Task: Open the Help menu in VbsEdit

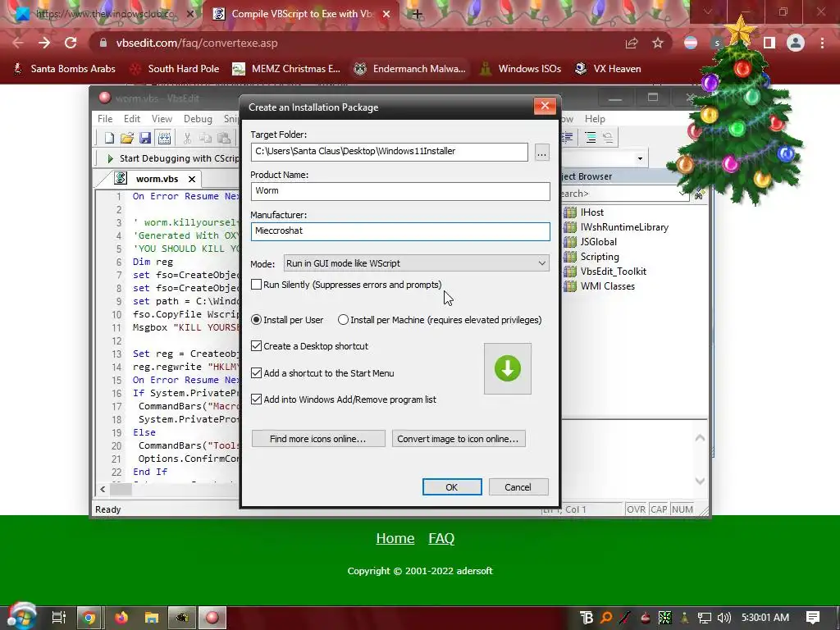Action: click(x=595, y=119)
